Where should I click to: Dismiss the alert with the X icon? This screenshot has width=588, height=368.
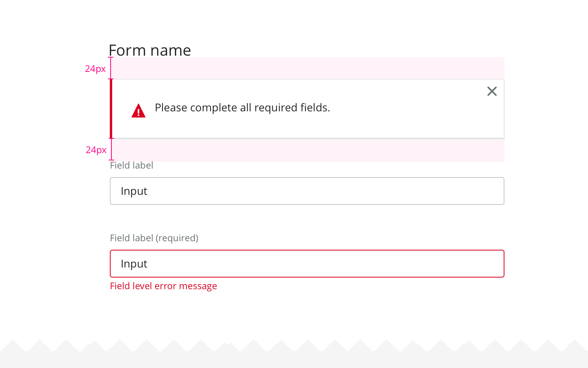click(x=492, y=91)
